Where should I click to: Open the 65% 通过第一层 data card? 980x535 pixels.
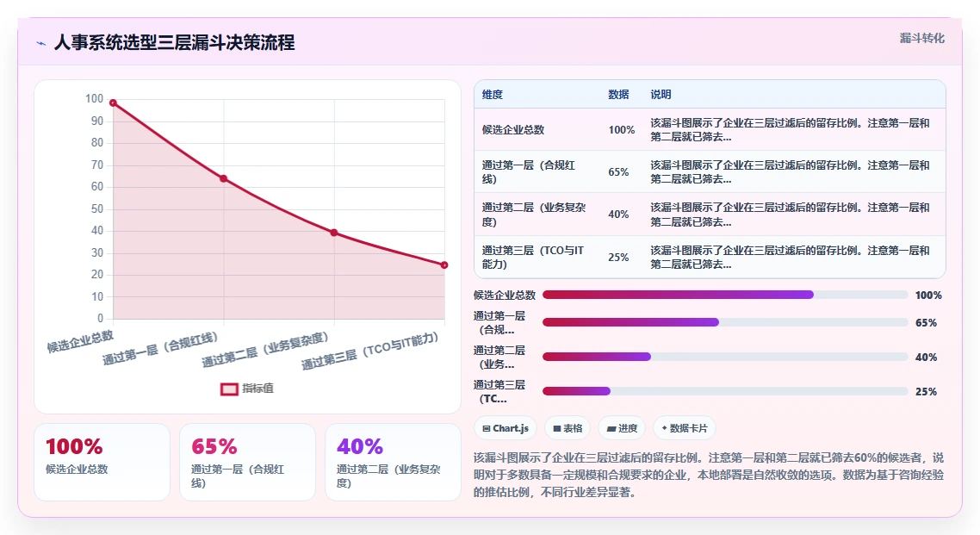(x=247, y=462)
